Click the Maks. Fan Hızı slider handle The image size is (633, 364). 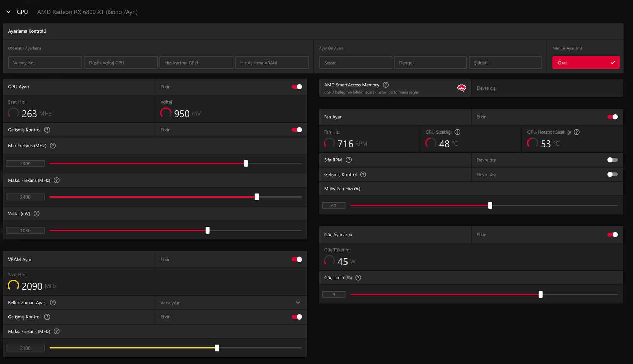490,205
